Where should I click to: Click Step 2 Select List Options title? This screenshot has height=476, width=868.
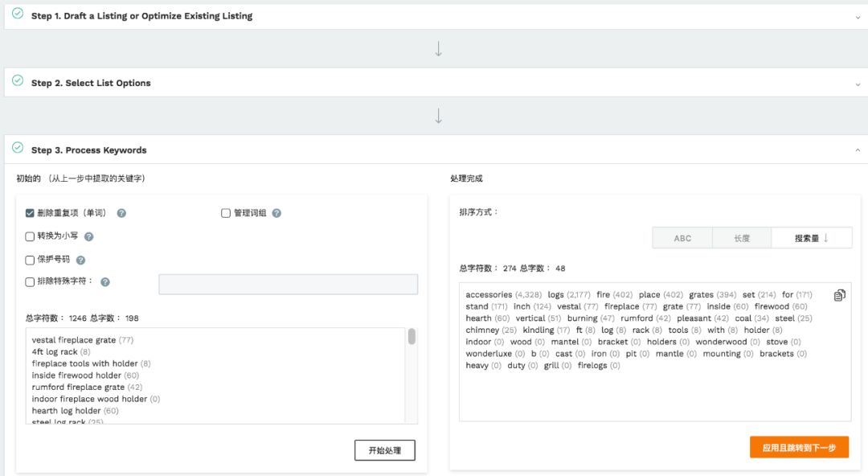pyautogui.click(x=91, y=83)
